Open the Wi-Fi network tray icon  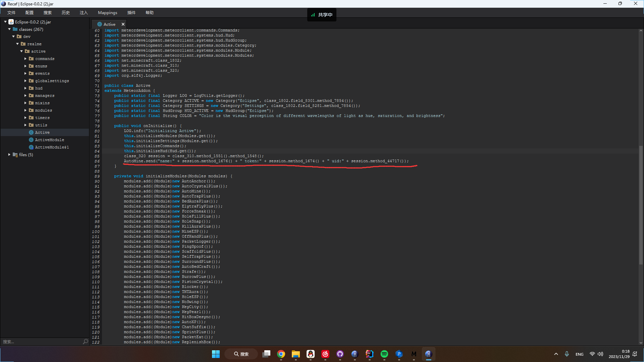click(592, 354)
